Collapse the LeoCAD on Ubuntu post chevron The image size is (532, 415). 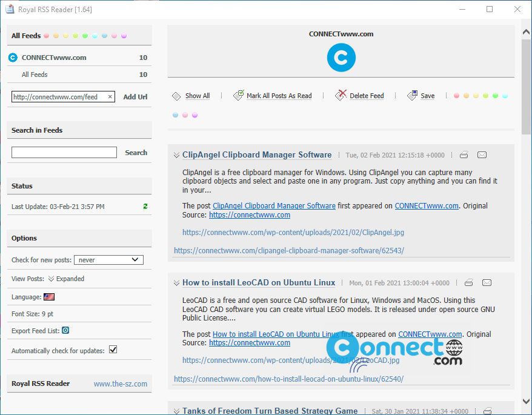176,283
